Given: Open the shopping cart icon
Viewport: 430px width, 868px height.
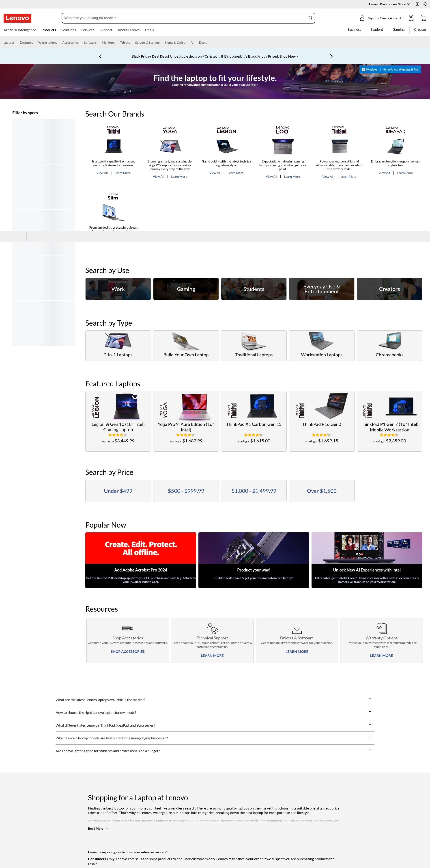Looking at the screenshot, I should coord(424,18).
